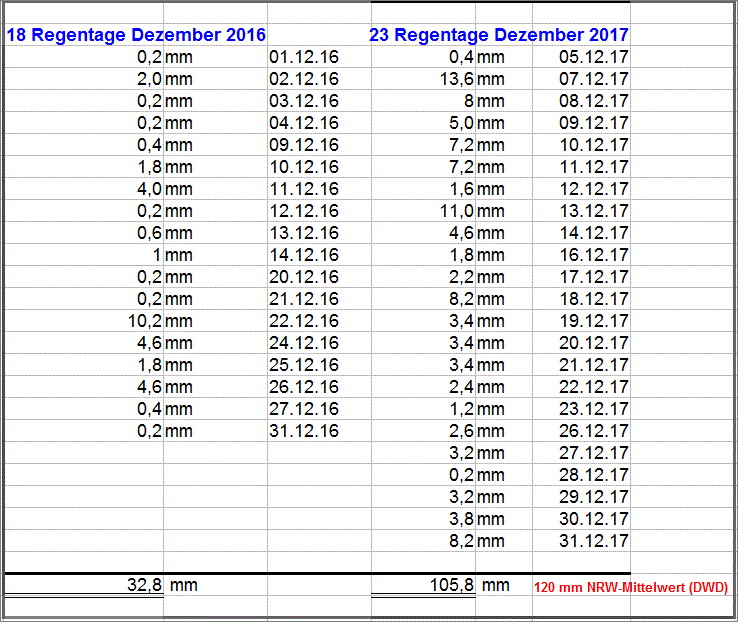Select the header '18 Regentage Dezember 2016'
The image size is (738, 622).
(x=136, y=35)
